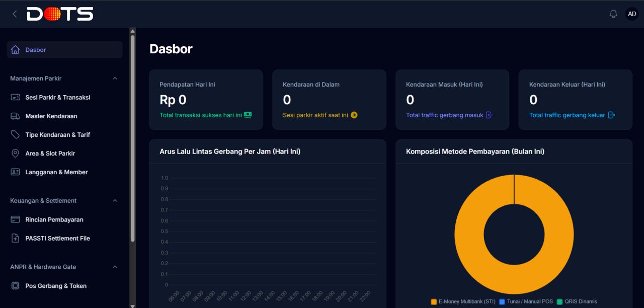
Task: Click the sidebar scrollbar up arrow
Action: point(133,31)
